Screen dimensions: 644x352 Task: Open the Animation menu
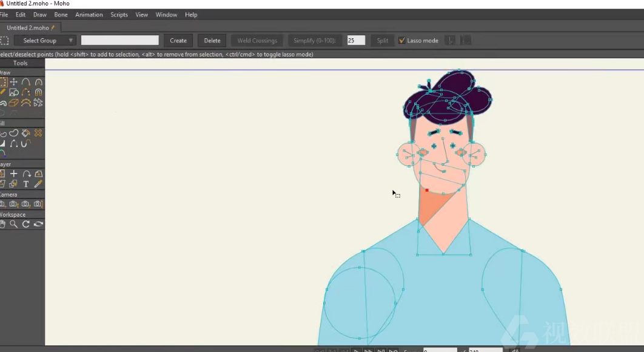tap(89, 15)
